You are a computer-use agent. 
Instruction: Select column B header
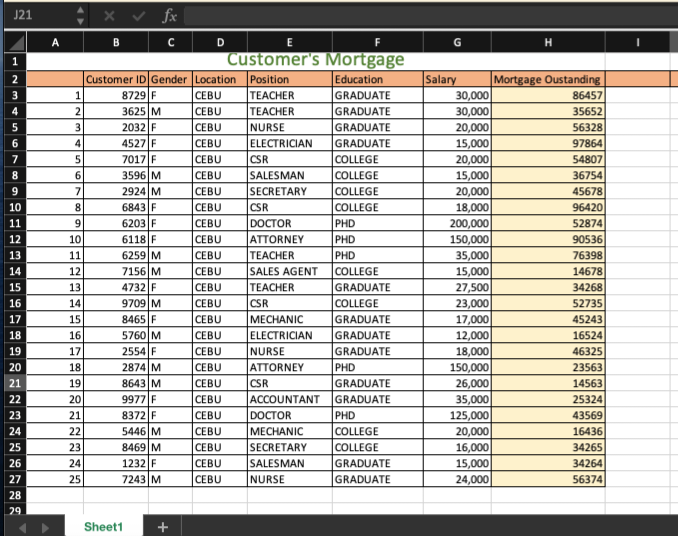(x=116, y=42)
